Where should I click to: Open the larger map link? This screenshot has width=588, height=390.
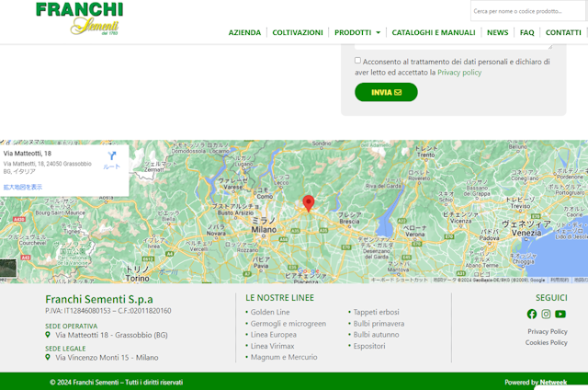[x=23, y=187]
